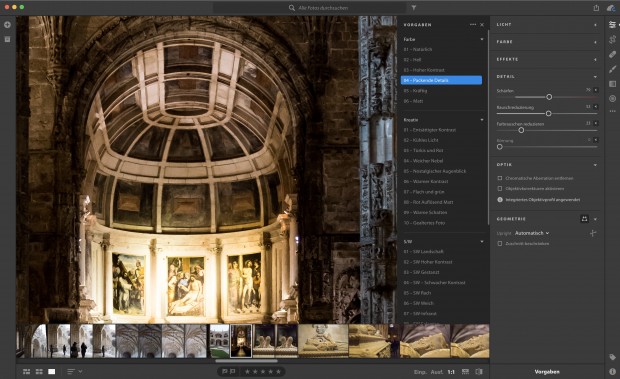The image size is (620, 379).
Task: Open Vorgaben panel three-dot options
Action: (473, 25)
